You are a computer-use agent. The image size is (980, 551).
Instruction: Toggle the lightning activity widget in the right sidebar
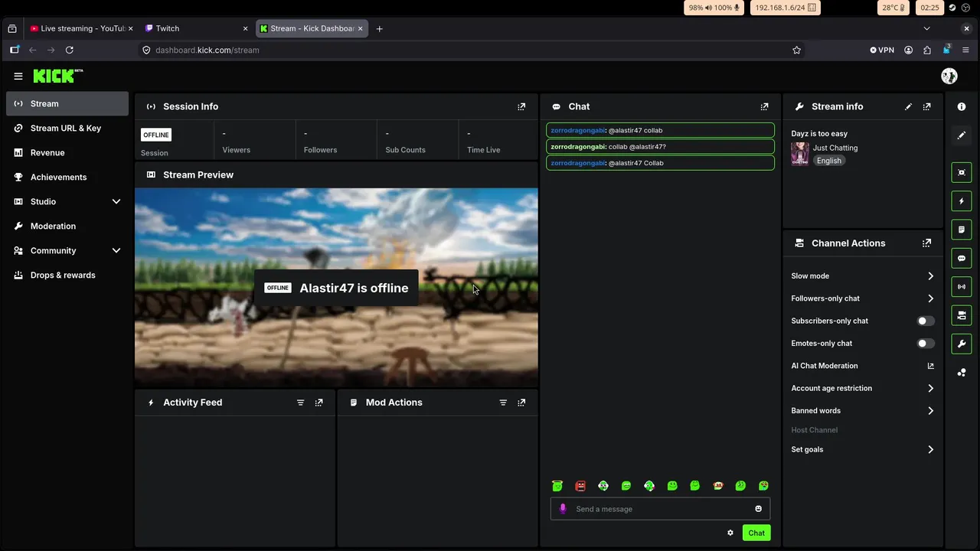point(962,201)
